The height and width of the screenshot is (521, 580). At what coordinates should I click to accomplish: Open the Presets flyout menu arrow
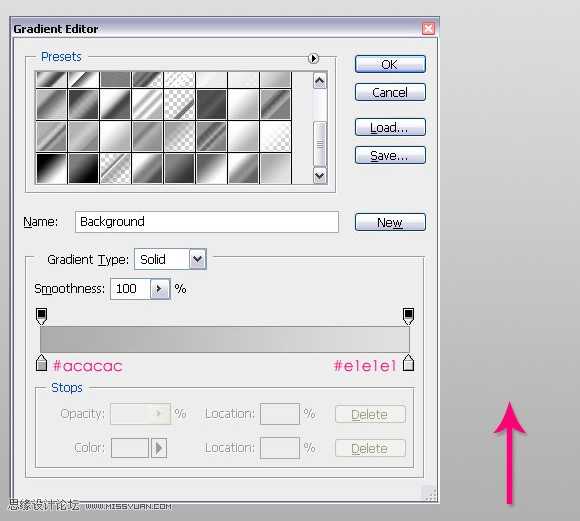coord(313,58)
